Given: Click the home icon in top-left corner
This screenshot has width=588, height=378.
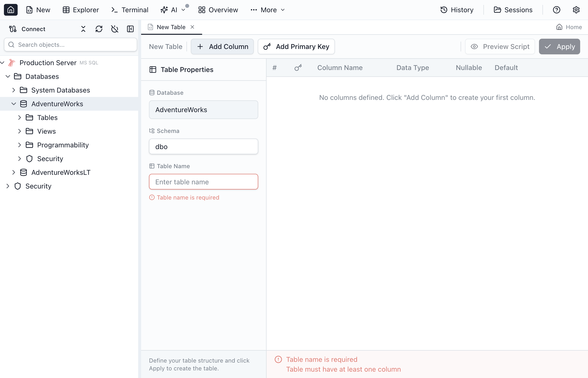Looking at the screenshot, I should (11, 10).
